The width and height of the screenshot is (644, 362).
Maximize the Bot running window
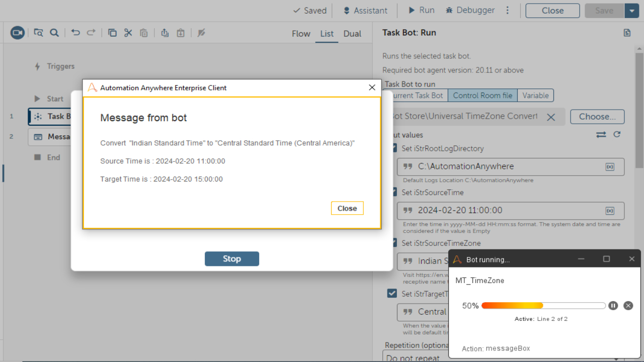point(606,259)
